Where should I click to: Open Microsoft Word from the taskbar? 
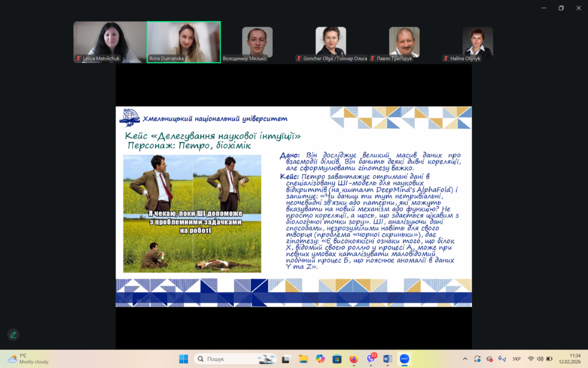pyautogui.click(x=387, y=359)
